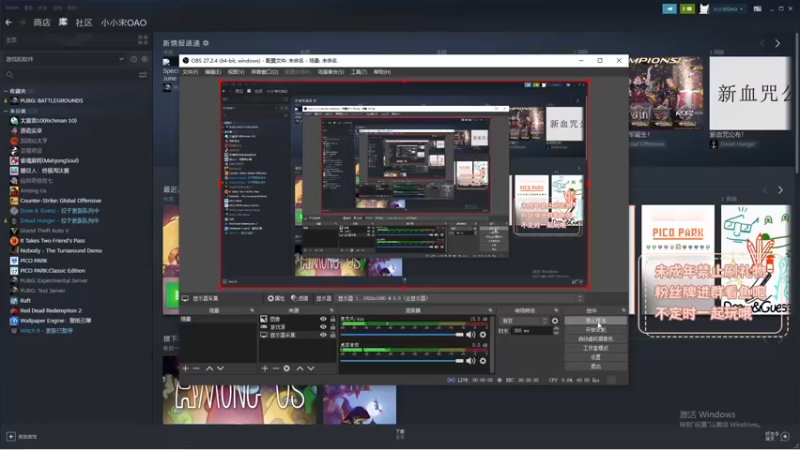Hide the 显示器采集 source
This screenshot has width=800, height=450.
[323, 335]
